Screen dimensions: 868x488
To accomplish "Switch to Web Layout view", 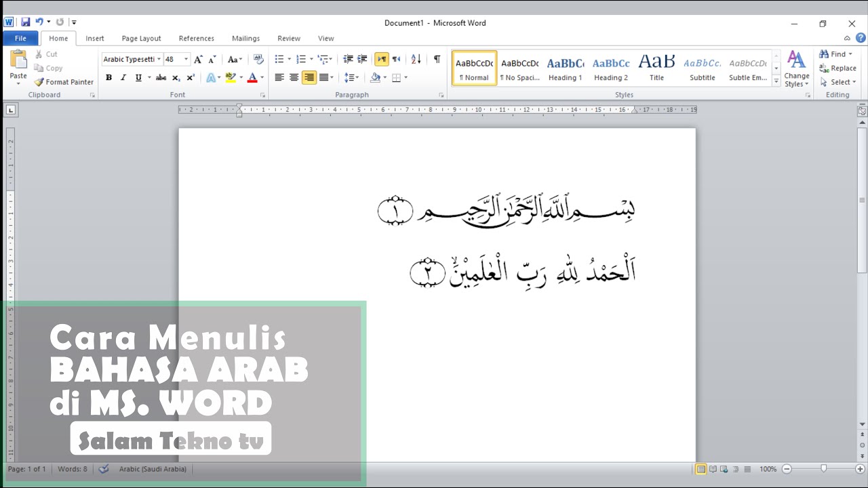I will pos(724,469).
